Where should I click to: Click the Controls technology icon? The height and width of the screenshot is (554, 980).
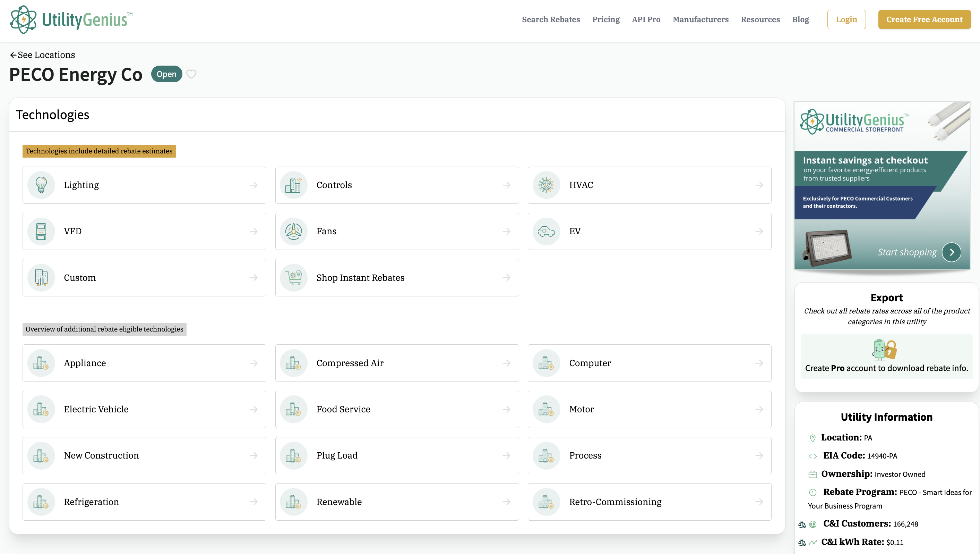[294, 185]
